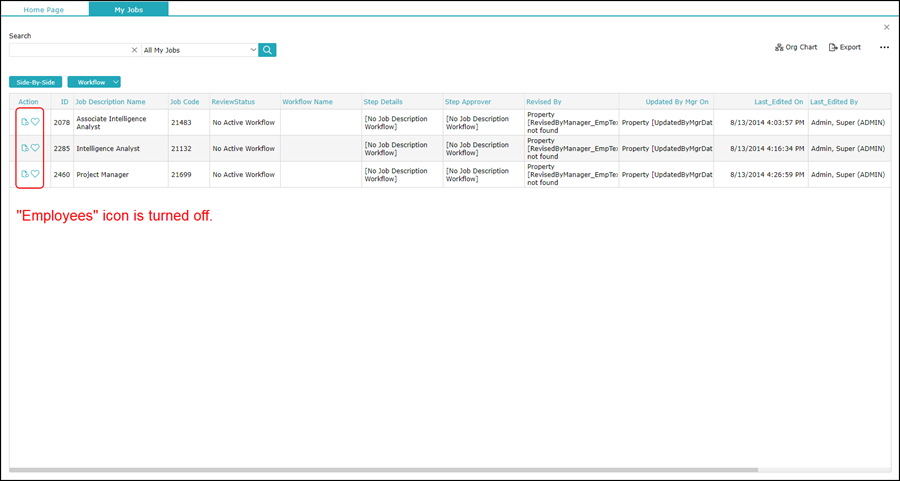Expand the All My Jobs dropdown

(x=253, y=50)
